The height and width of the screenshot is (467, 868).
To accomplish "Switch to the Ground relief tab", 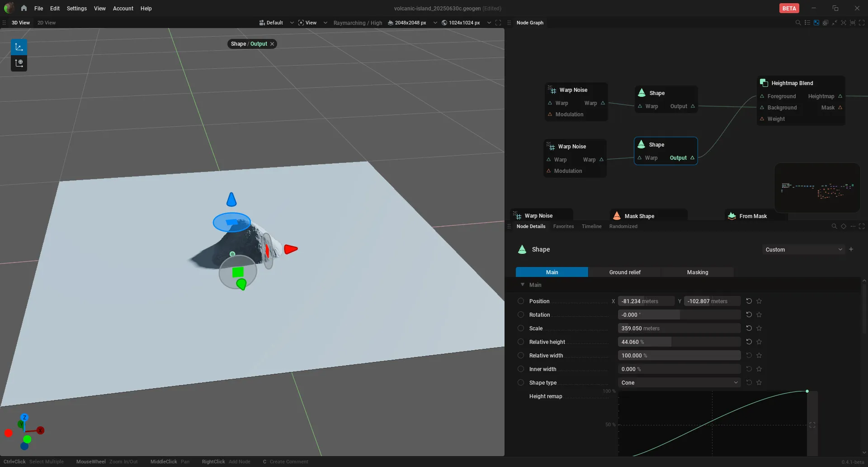I will tap(625, 272).
